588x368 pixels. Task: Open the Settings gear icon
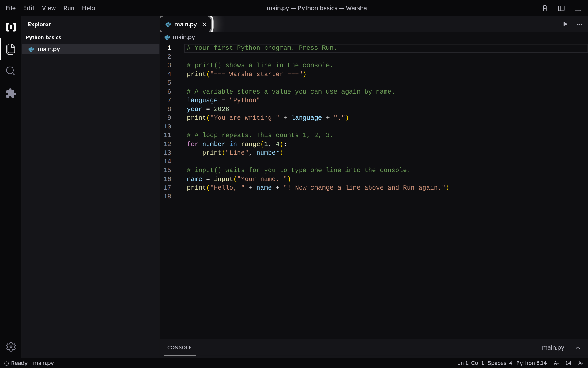[11, 347]
